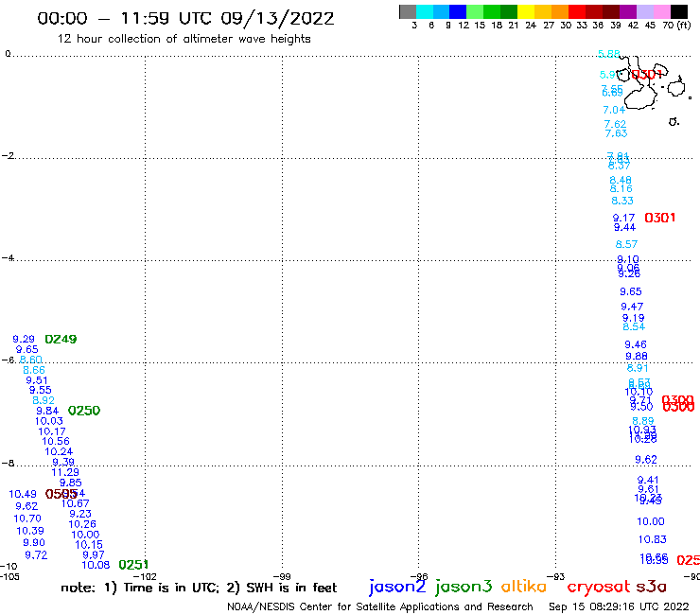Click the '-102' longitude axis label
Viewport: 700px width, 615px height.
coord(146,576)
